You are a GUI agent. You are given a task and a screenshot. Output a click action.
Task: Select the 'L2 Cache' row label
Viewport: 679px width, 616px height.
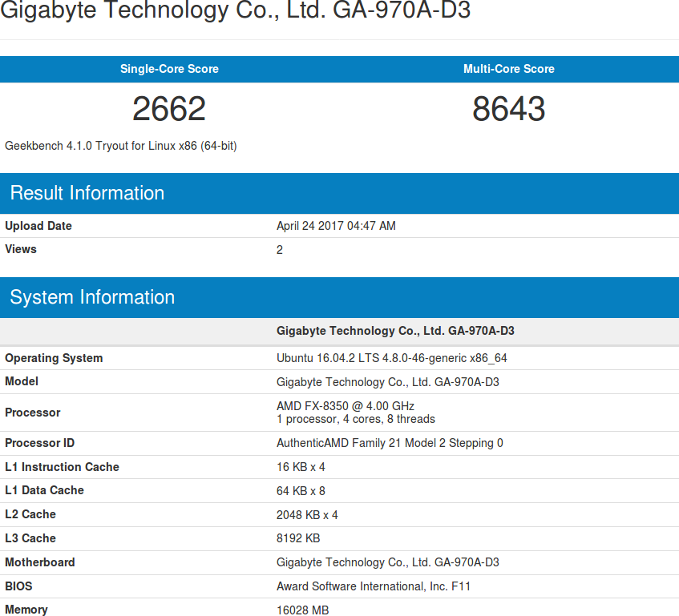[x=30, y=514]
